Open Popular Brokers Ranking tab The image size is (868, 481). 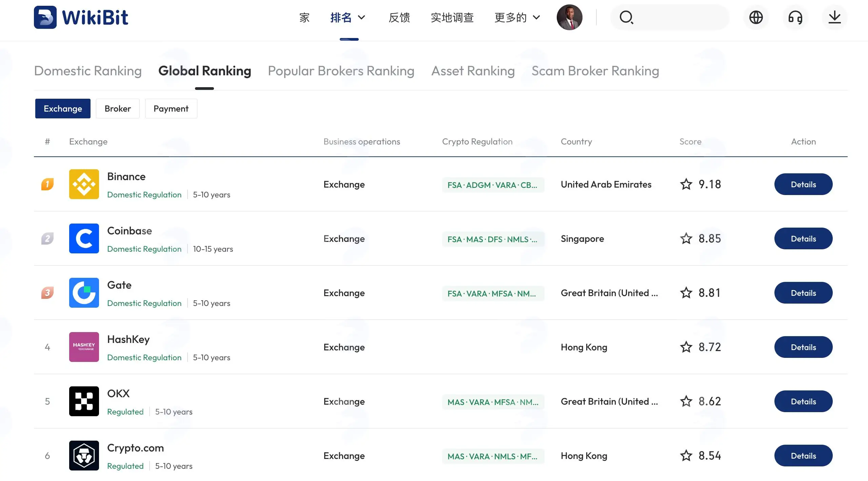click(x=341, y=71)
